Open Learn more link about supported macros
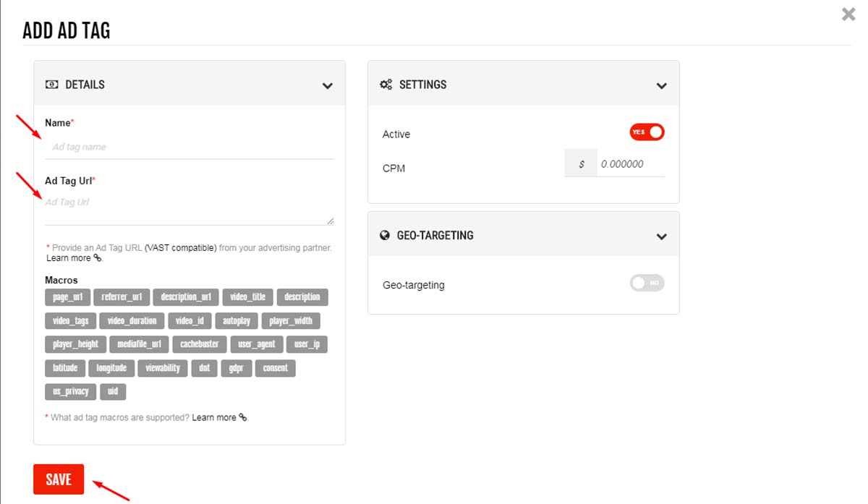Image resolution: width=868 pixels, height=504 pixels. [218, 417]
